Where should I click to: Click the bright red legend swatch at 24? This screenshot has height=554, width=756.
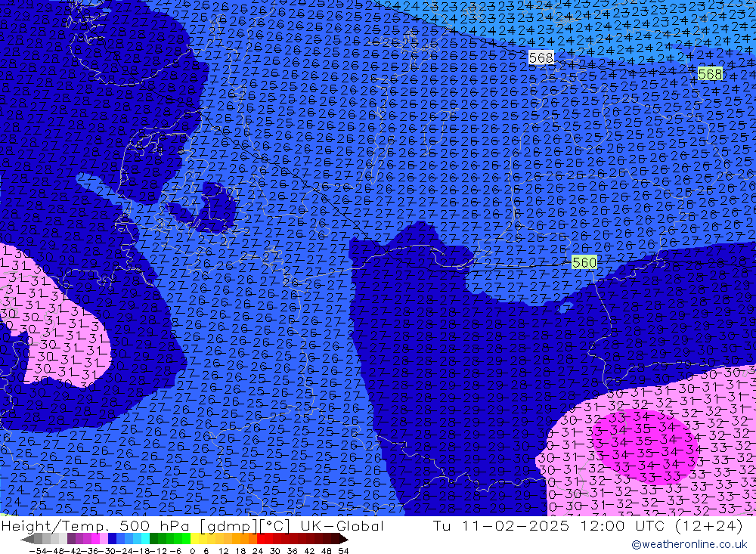coord(261,539)
